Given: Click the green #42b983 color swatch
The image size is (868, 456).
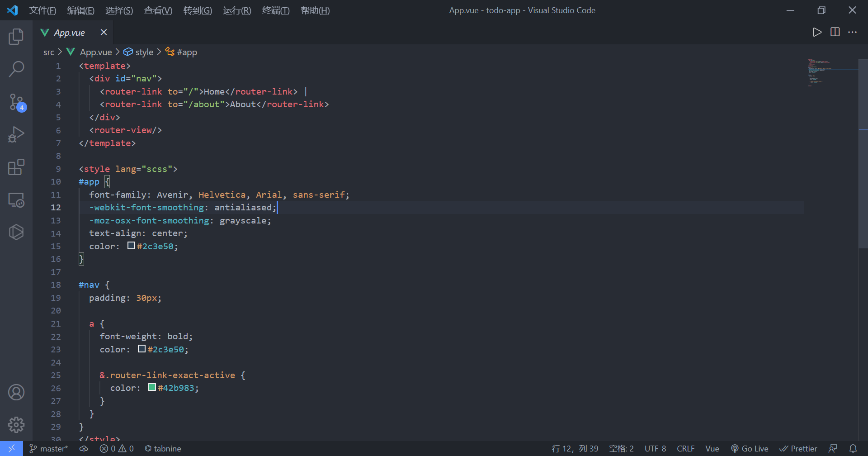Looking at the screenshot, I should pyautogui.click(x=152, y=387).
